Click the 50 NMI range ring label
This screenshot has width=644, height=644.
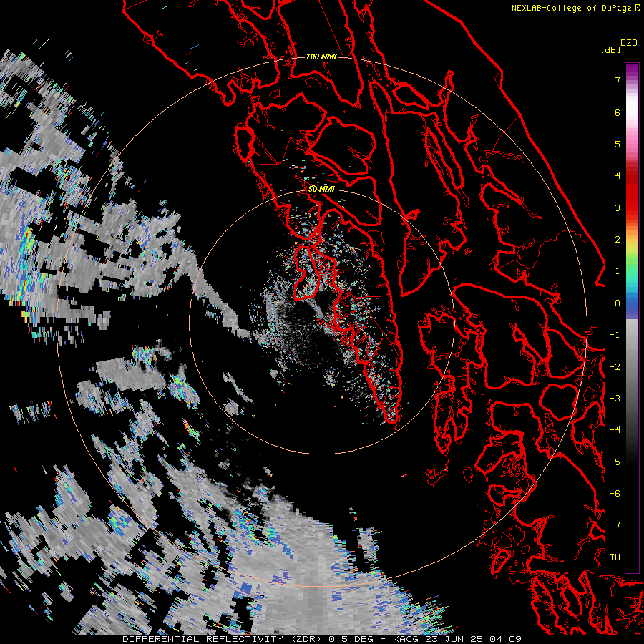pos(321,190)
